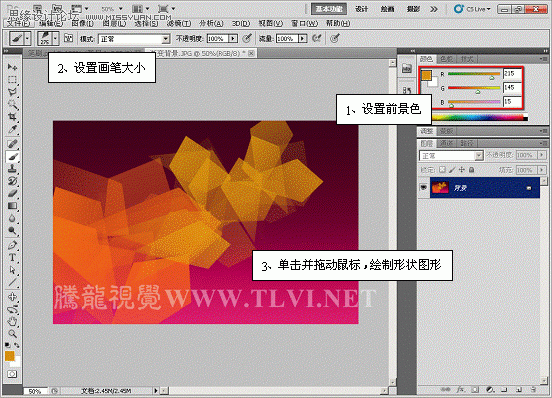Toggle lock image pixels
The height and width of the screenshot is (398, 552).
click(452, 170)
